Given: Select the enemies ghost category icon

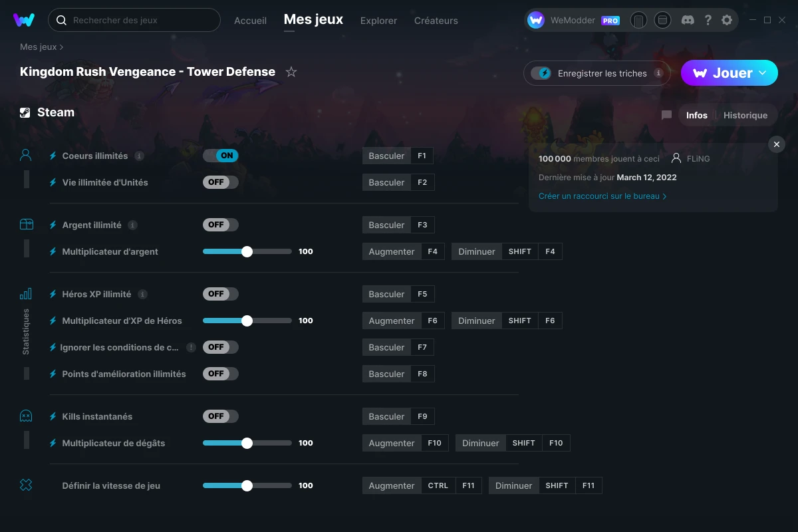Looking at the screenshot, I should 26,416.
